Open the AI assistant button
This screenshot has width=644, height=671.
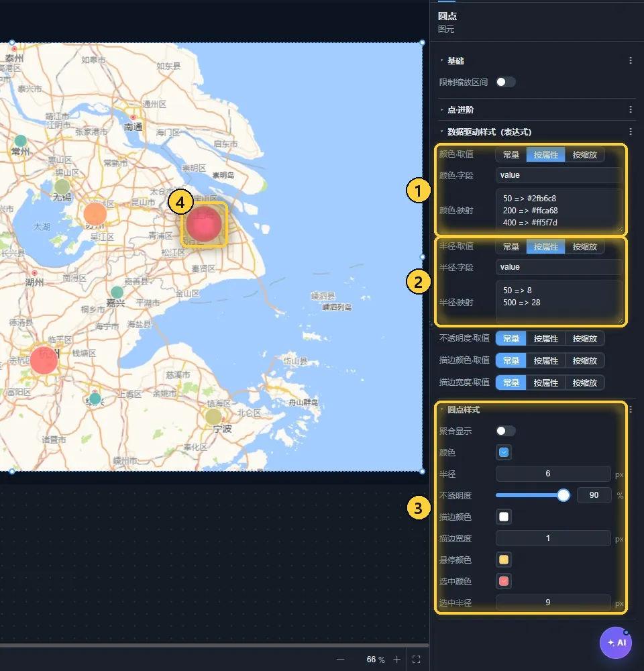(x=616, y=642)
